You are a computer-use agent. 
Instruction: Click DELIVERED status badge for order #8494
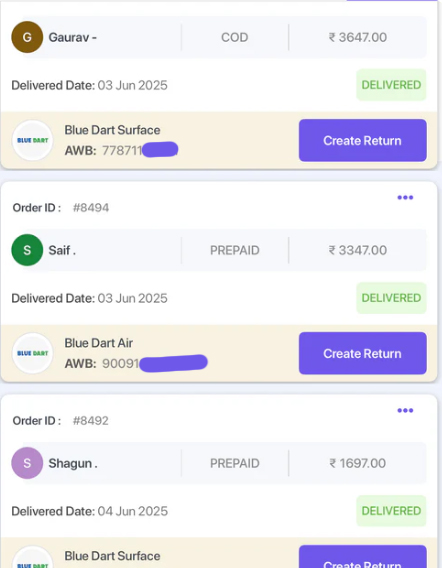[x=391, y=298]
